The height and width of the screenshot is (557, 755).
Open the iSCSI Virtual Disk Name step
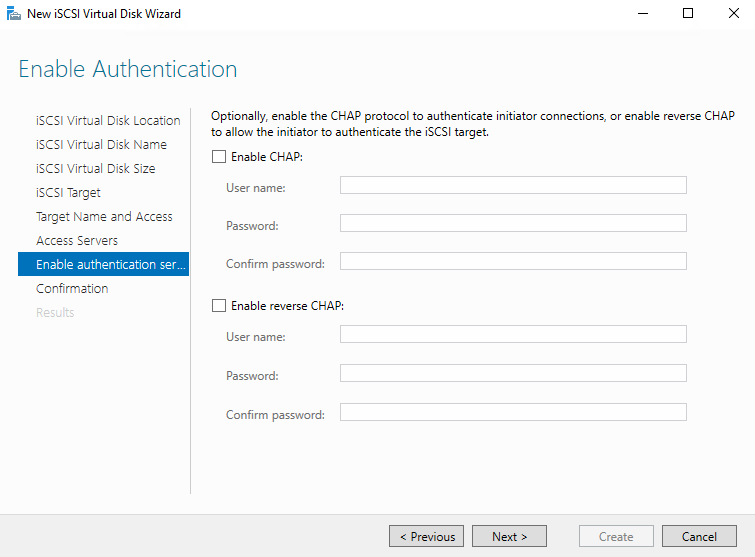101,145
